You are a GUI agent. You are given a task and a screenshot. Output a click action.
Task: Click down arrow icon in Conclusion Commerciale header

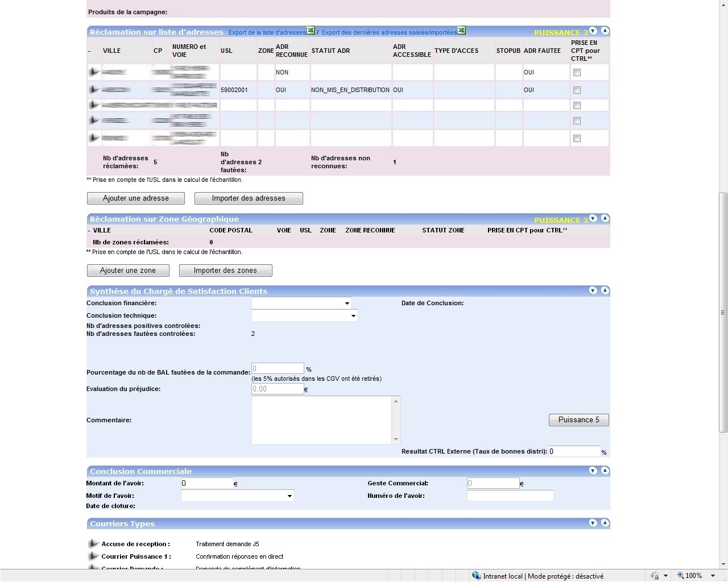(x=593, y=471)
